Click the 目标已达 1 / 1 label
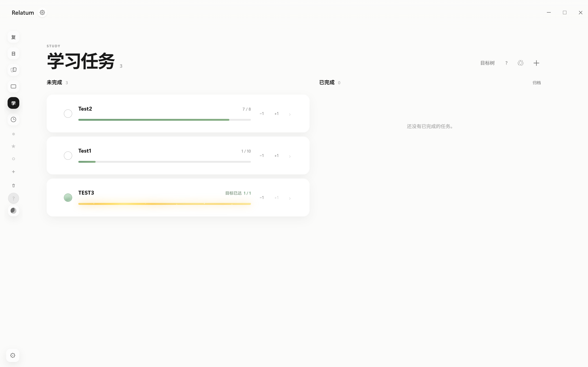Screen dimensions: 588x367 click(x=238, y=193)
